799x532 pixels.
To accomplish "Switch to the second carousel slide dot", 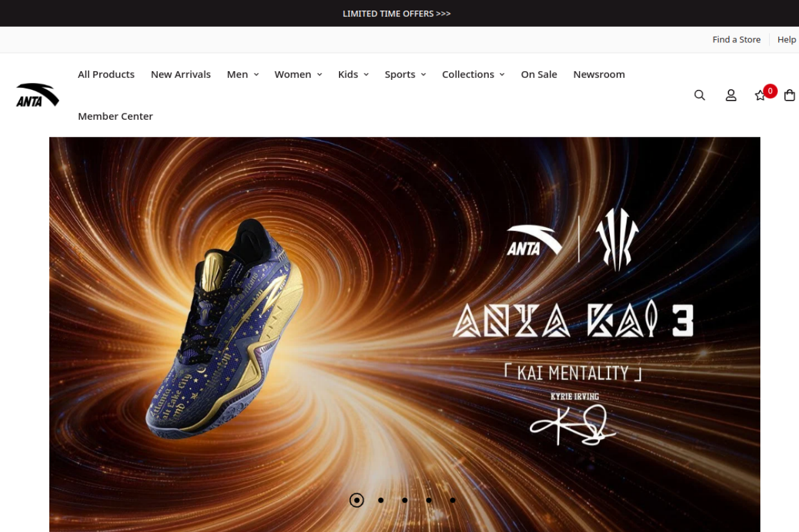I will [x=381, y=500].
